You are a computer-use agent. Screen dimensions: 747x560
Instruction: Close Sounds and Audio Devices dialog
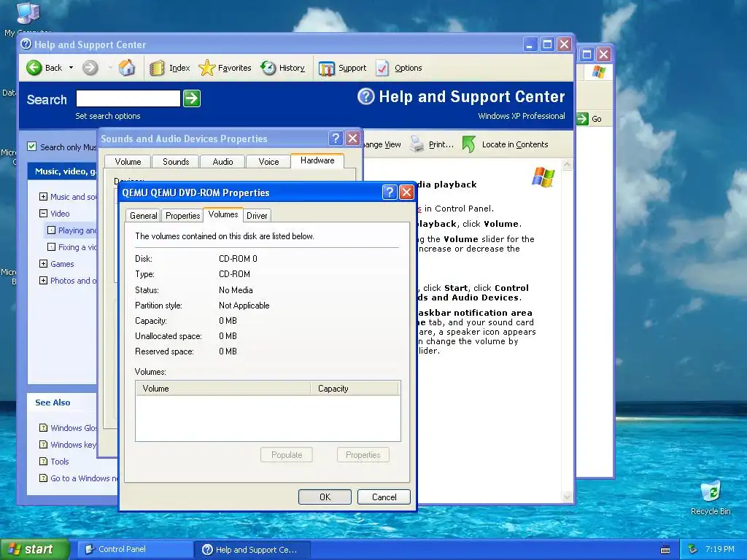pyautogui.click(x=352, y=138)
